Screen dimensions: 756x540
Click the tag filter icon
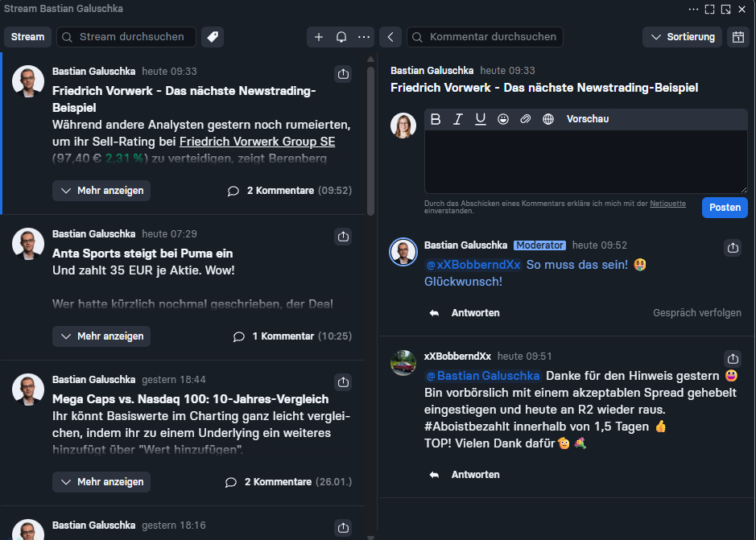click(x=213, y=37)
